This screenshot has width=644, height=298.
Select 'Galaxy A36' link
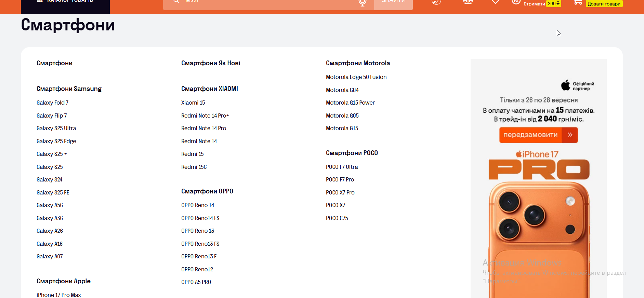[50, 218]
